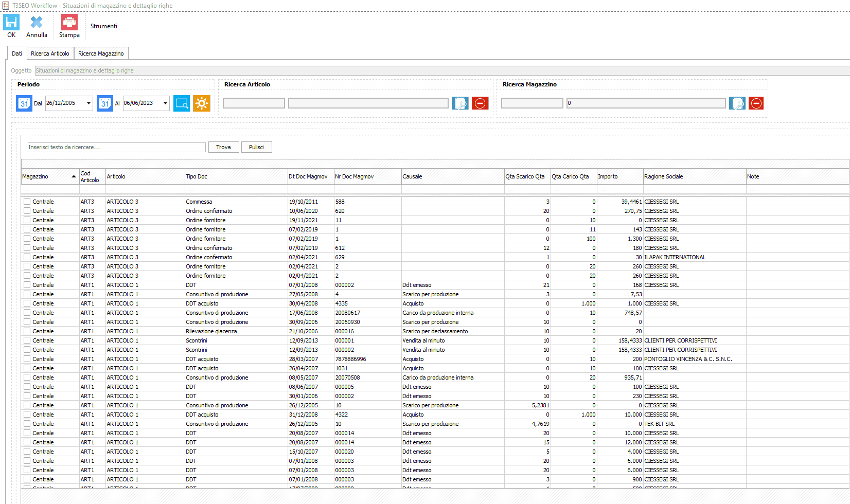This screenshot has width=850, height=504.
Task: Select cell CLIENTI PER CORRISPETTIVI for Scontrini 000001
Action: [x=695, y=340]
